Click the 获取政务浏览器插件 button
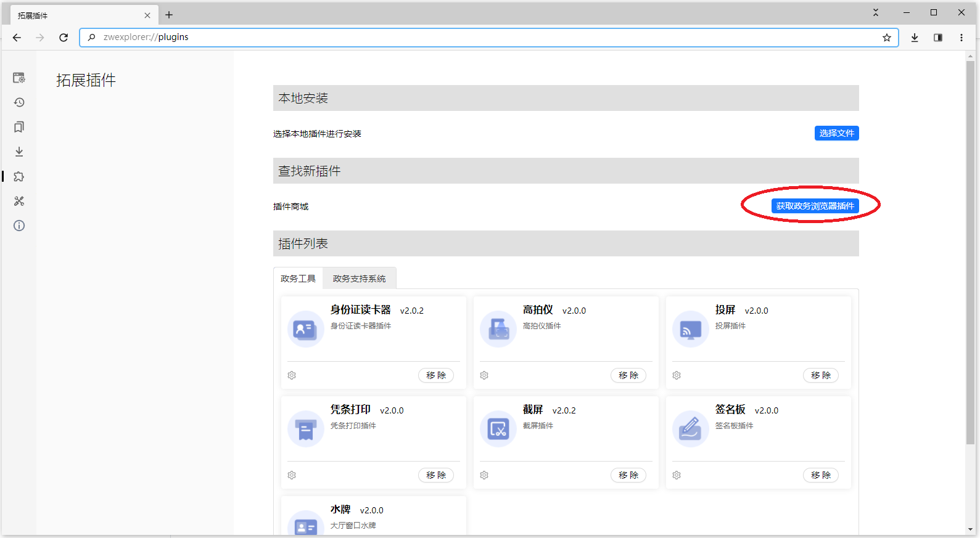Viewport: 980px width, 538px height. [815, 206]
